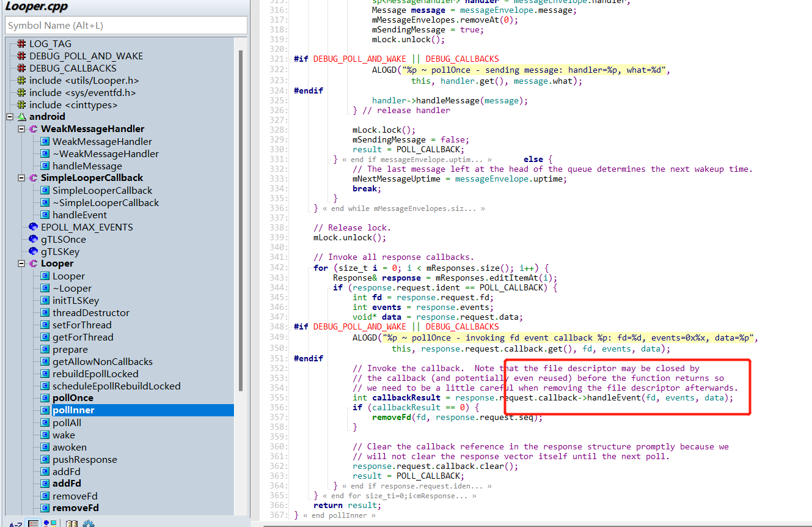Click method icon beside rebuildEpollLocked
The height and width of the screenshot is (527, 812).
[45, 374]
